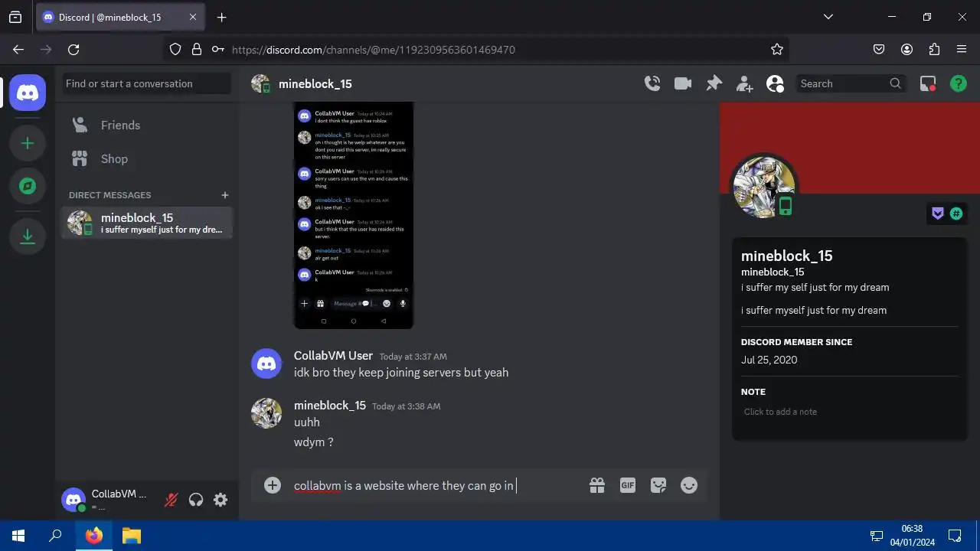Open File Explorer from taskbar
Viewport: 980px width, 551px height.
pos(132,536)
